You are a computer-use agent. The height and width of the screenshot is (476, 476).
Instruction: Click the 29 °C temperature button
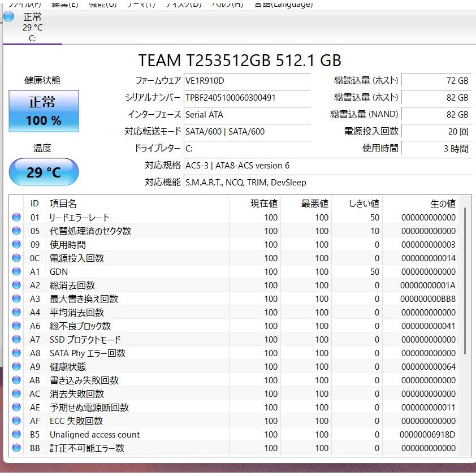point(44,172)
